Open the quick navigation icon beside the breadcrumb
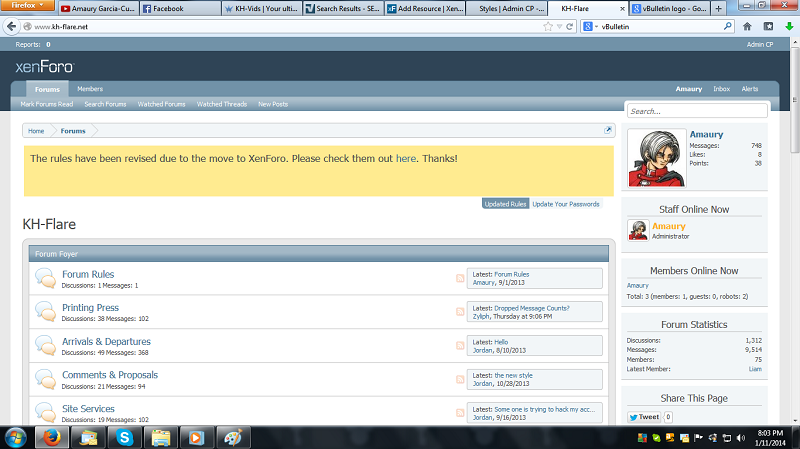This screenshot has width=800, height=449. coord(608,130)
